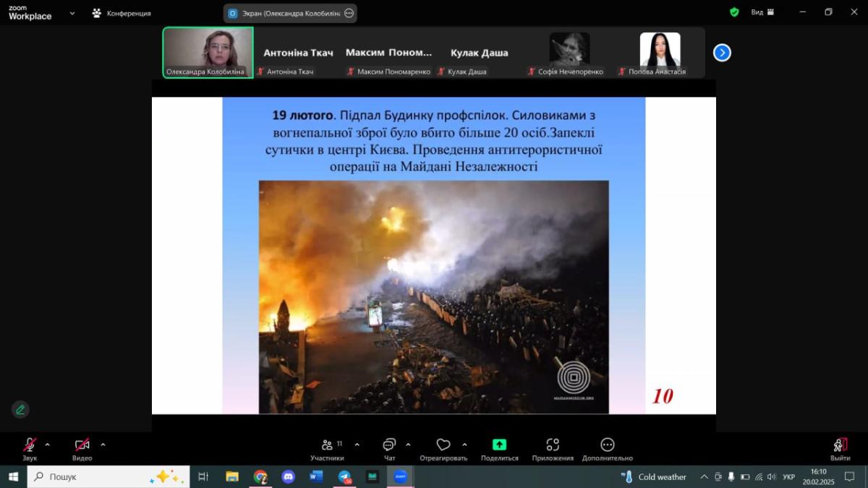Viewport: 868px width, 488px height.
Task: Open the Конференция menu item
Action: [x=122, y=13]
